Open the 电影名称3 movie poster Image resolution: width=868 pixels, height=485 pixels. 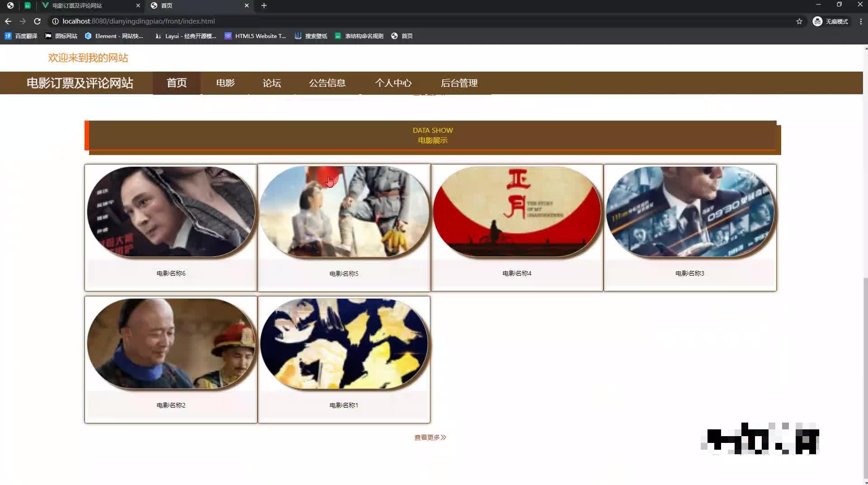tap(690, 212)
